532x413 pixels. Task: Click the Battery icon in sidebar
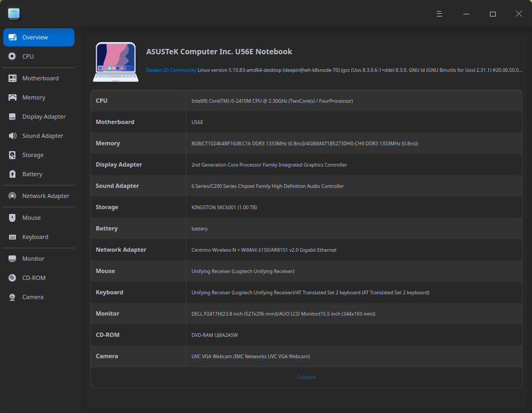12,174
